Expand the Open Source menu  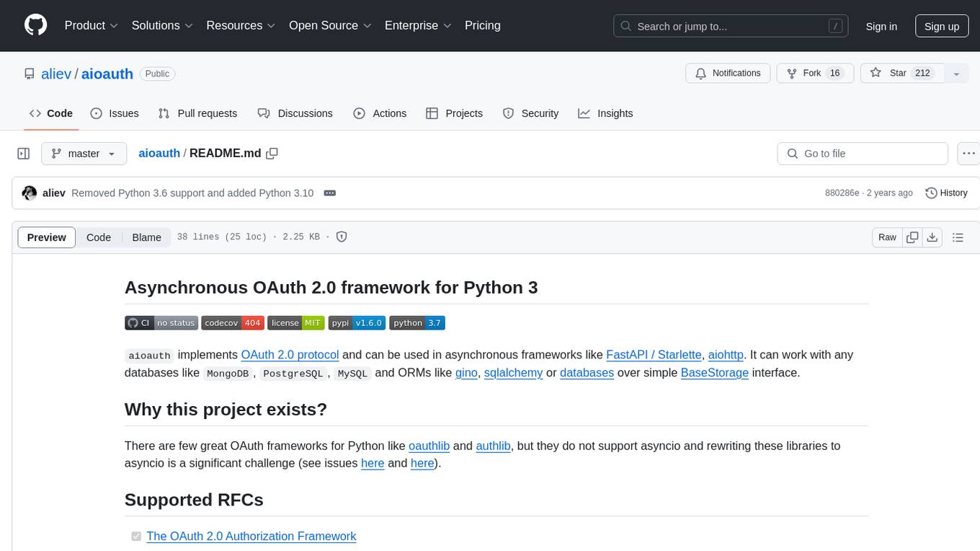[330, 25]
